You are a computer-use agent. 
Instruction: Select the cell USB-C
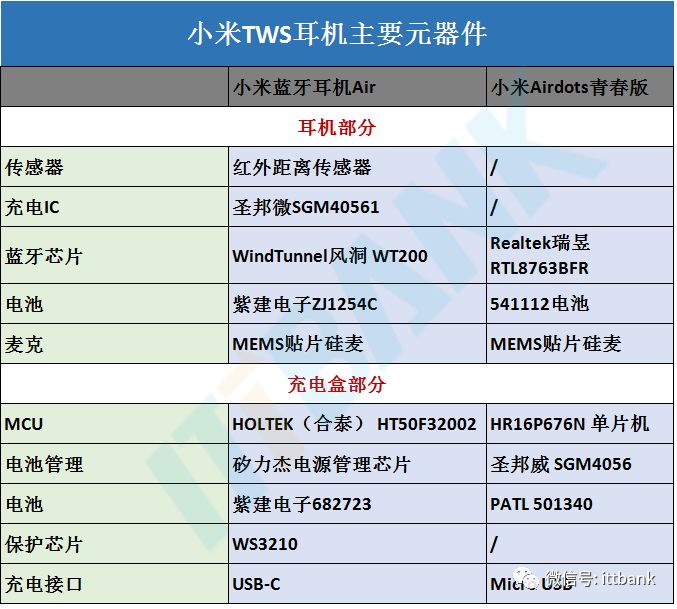point(357,584)
